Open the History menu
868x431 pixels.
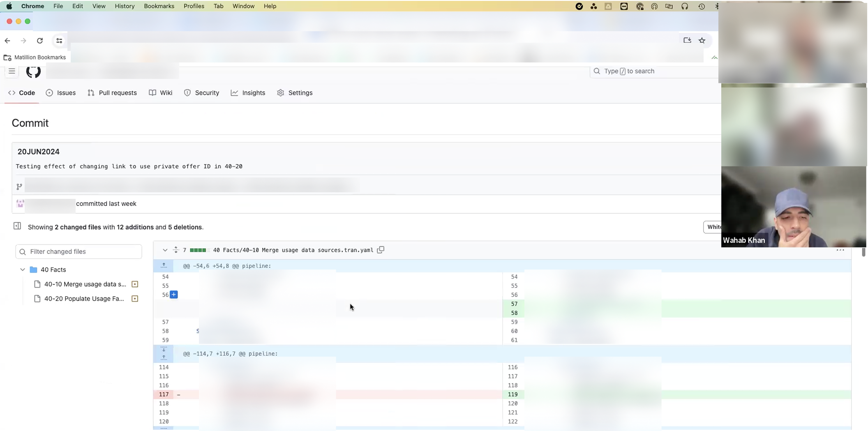click(125, 6)
